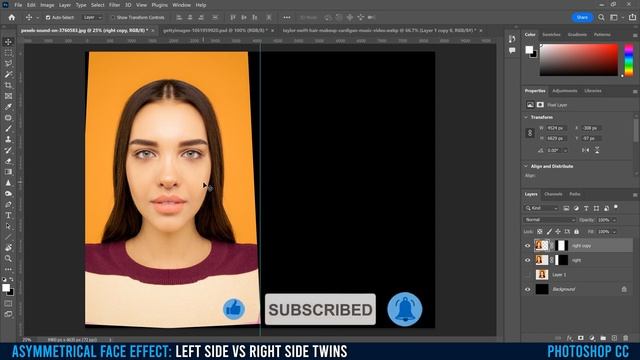Open the Kind filter dropdown in Layers
Viewport: 640px width, 360px height.
[541, 208]
